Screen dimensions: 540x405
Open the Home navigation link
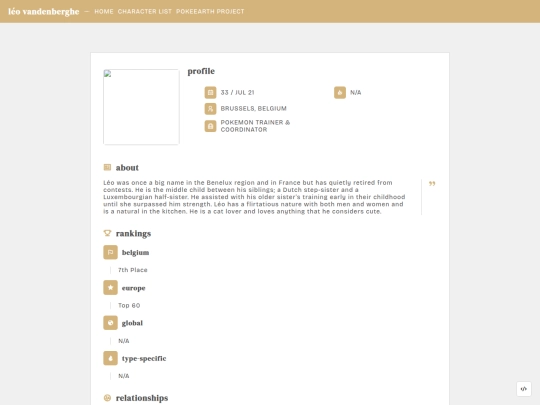[104, 11]
